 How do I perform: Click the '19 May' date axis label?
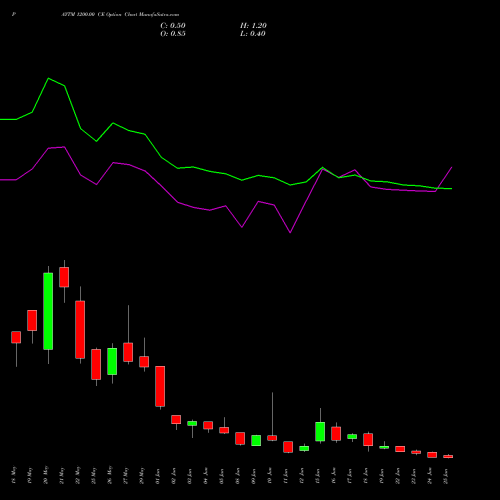(x=30, y=475)
